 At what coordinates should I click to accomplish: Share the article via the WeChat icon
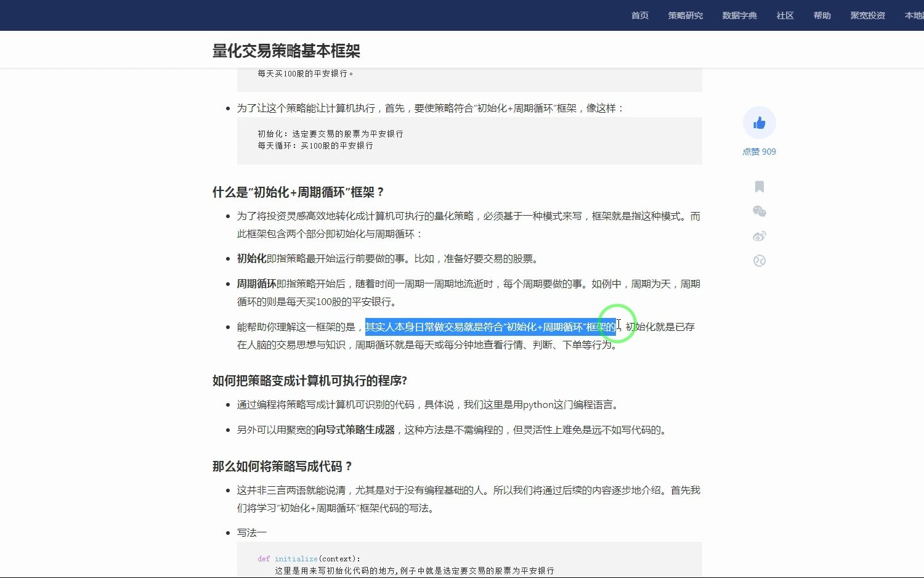point(759,211)
